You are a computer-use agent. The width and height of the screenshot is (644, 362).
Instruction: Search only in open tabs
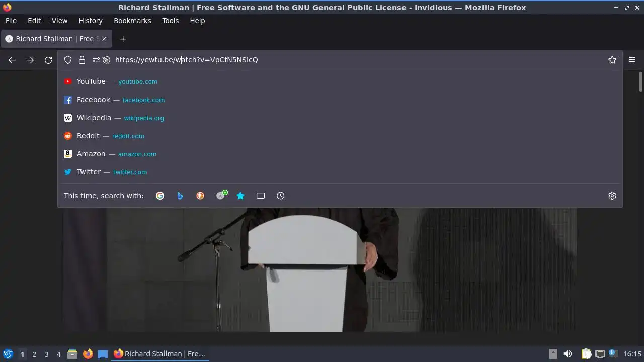click(x=261, y=196)
